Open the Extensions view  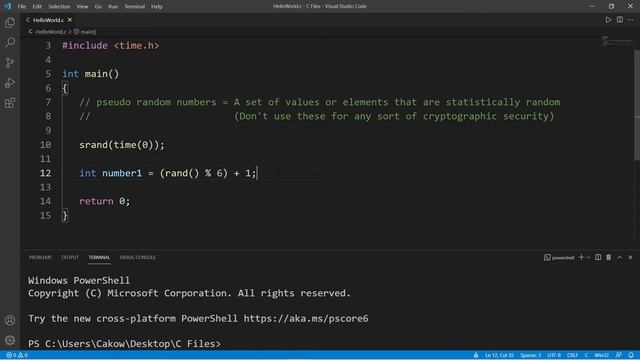[10, 102]
